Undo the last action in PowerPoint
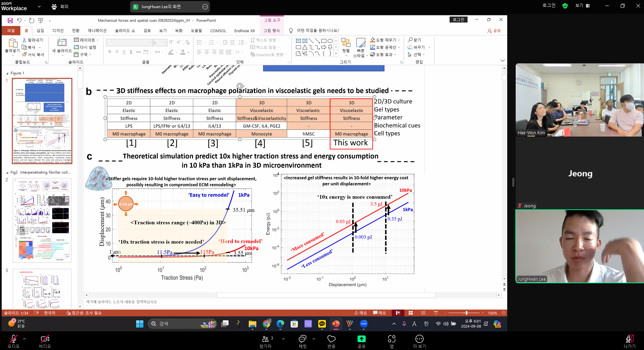Screen dimensions: 644x350 click(x=19, y=20)
